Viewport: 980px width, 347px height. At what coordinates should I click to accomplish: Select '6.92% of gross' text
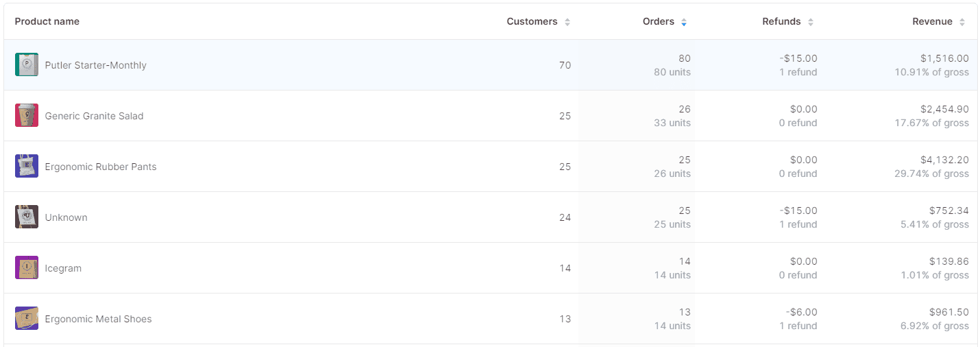tap(935, 326)
